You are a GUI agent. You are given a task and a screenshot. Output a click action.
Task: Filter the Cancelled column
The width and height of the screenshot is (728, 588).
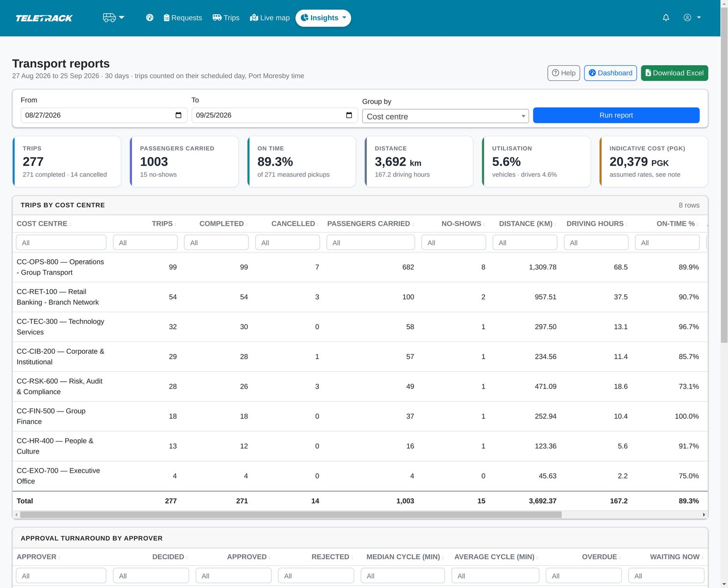point(288,243)
